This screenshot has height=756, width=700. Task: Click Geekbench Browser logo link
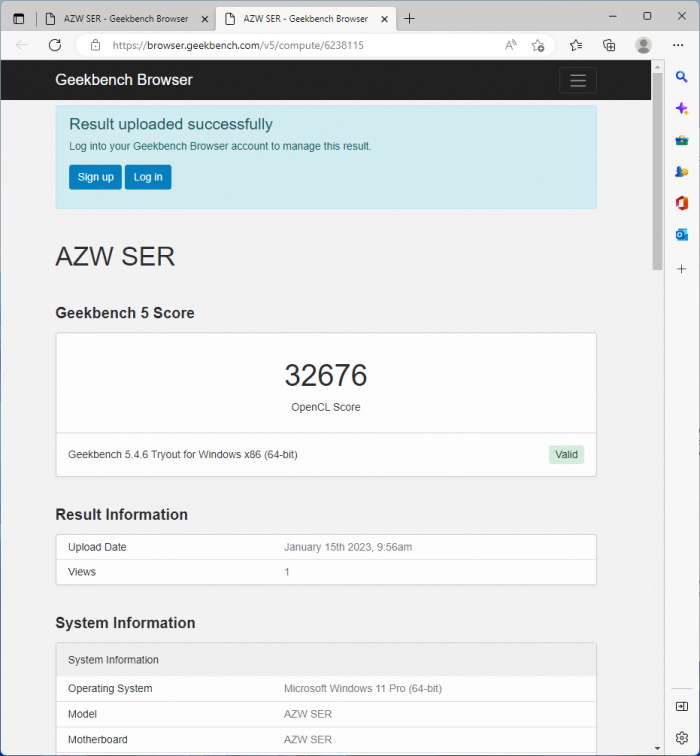(124, 80)
